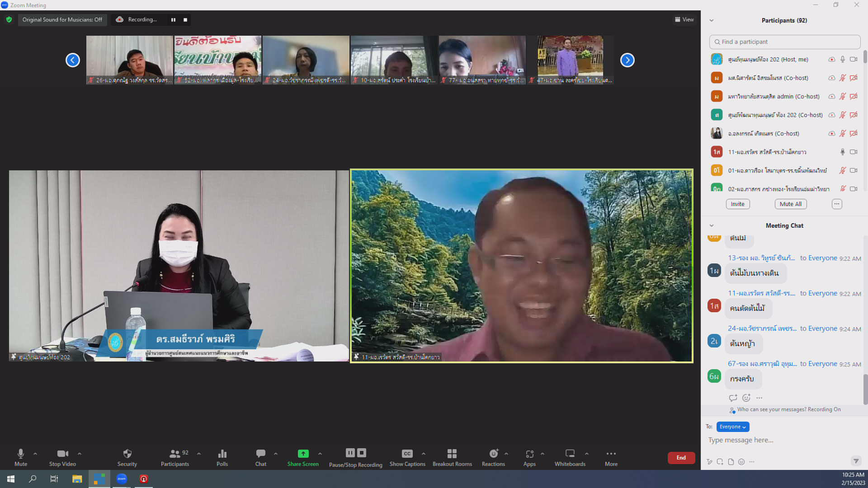Screen dimensions: 868x488
Task: Open more options beside Mute All
Action: click(x=837, y=204)
